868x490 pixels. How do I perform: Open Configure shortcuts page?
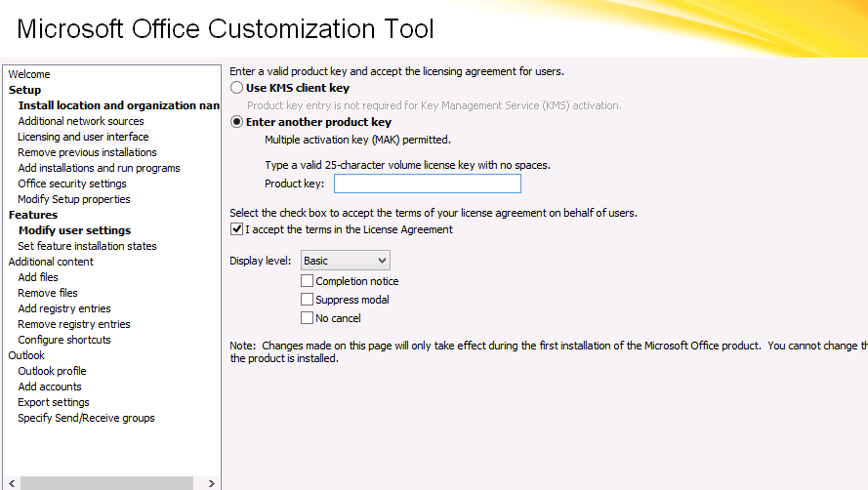point(64,340)
